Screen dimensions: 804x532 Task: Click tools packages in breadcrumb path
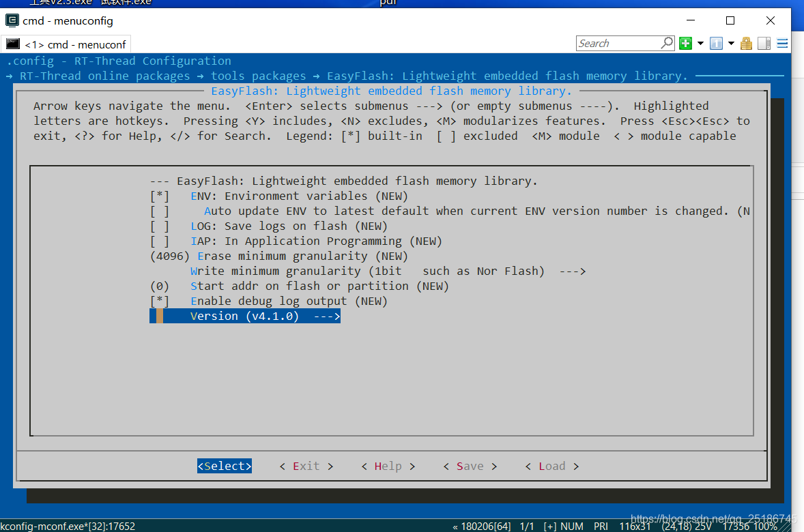point(259,76)
